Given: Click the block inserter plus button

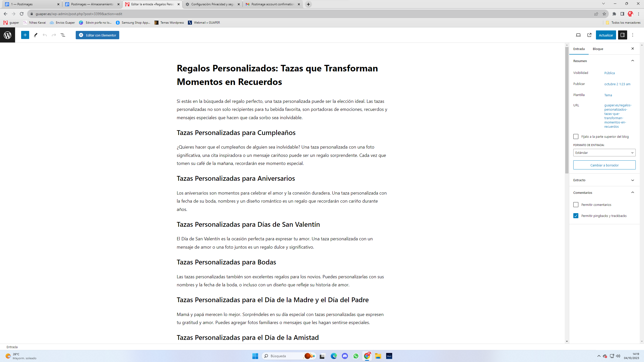Looking at the screenshot, I should coord(25,35).
